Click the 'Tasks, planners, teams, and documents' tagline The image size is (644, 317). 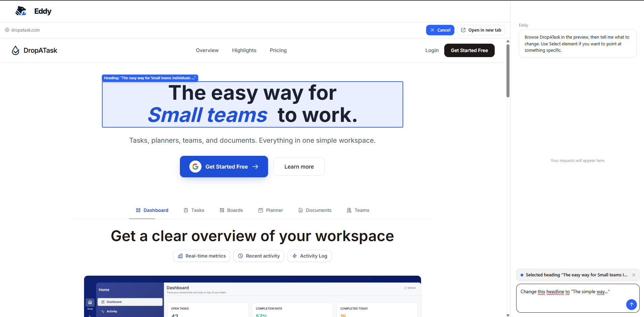pos(253,140)
